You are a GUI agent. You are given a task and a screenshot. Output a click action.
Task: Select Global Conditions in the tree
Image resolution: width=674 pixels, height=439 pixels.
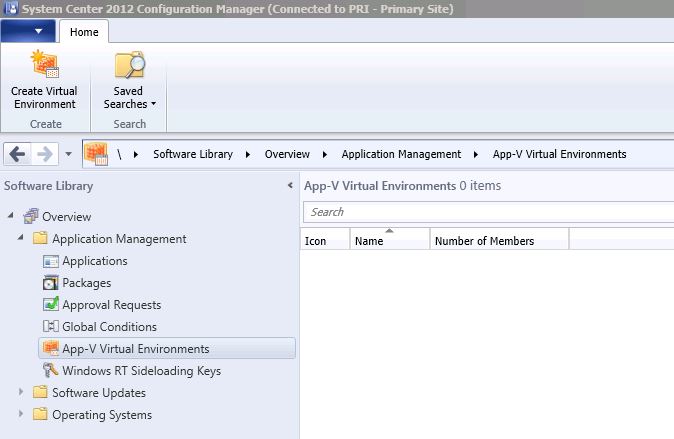tap(109, 327)
